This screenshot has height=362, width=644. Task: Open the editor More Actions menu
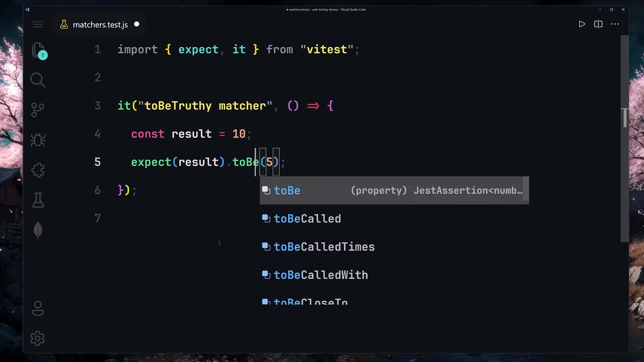[x=615, y=24]
